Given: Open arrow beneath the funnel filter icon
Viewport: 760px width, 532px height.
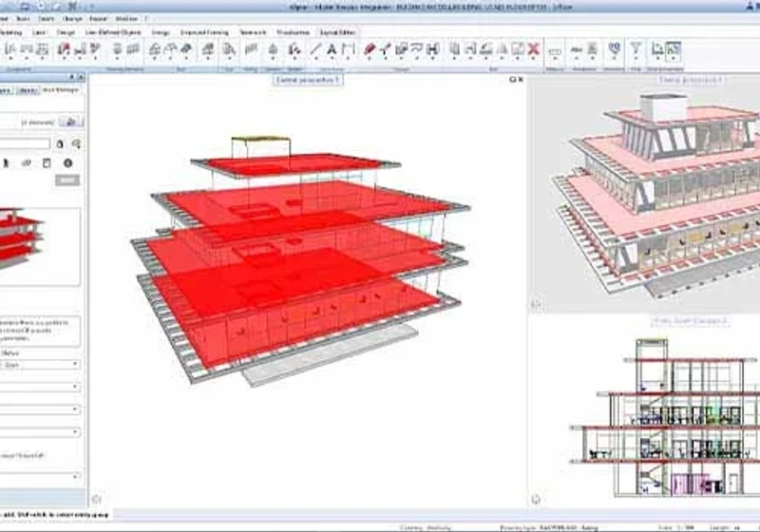Looking at the screenshot, I should [636, 59].
